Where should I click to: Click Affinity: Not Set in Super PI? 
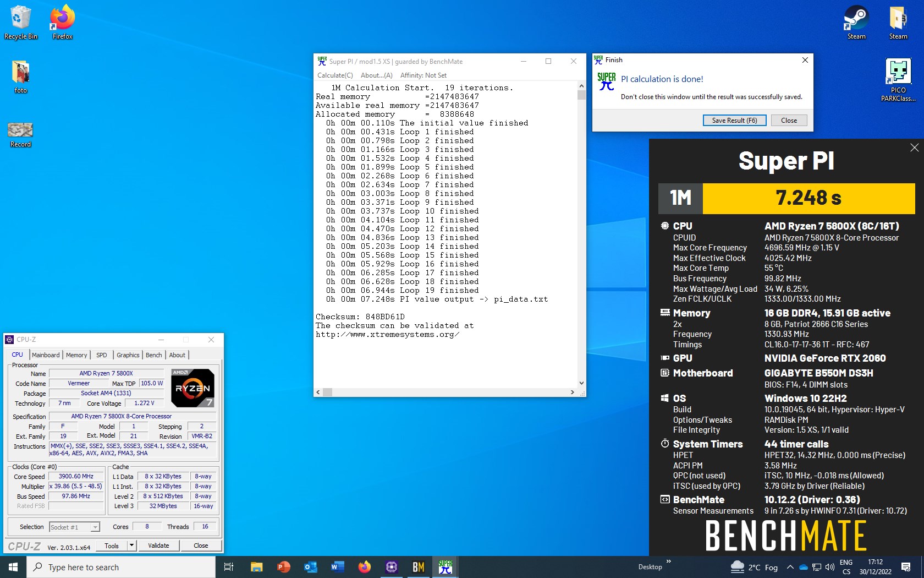(423, 75)
